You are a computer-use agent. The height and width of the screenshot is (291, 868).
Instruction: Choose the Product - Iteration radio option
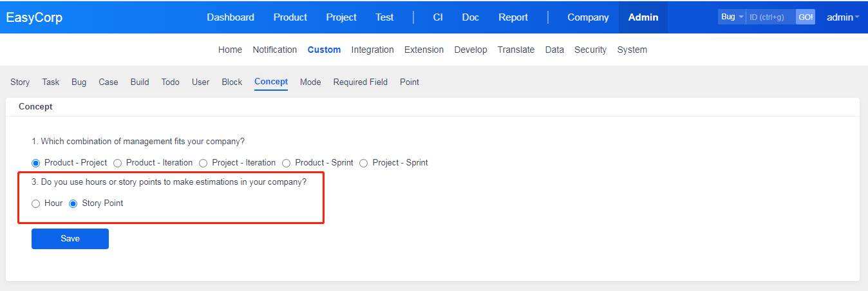[x=118, y=163]
